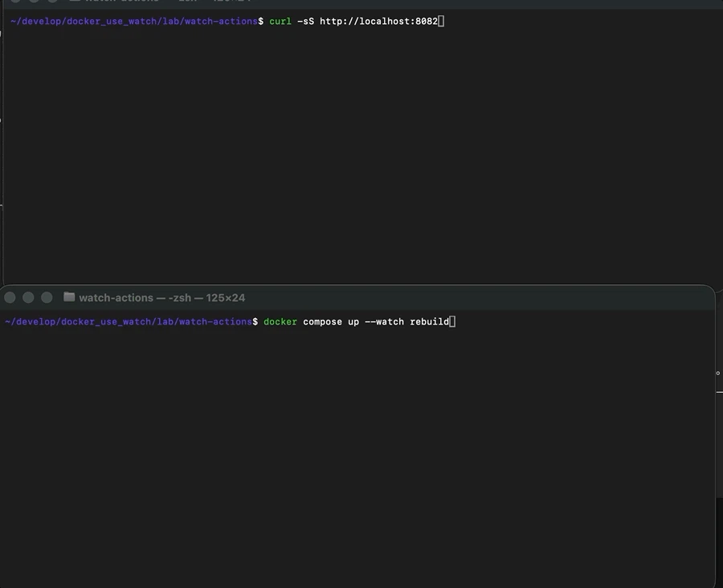Minimize the lower watch-actions terminal window
The image size is (723, 588).
click(28, 298)
